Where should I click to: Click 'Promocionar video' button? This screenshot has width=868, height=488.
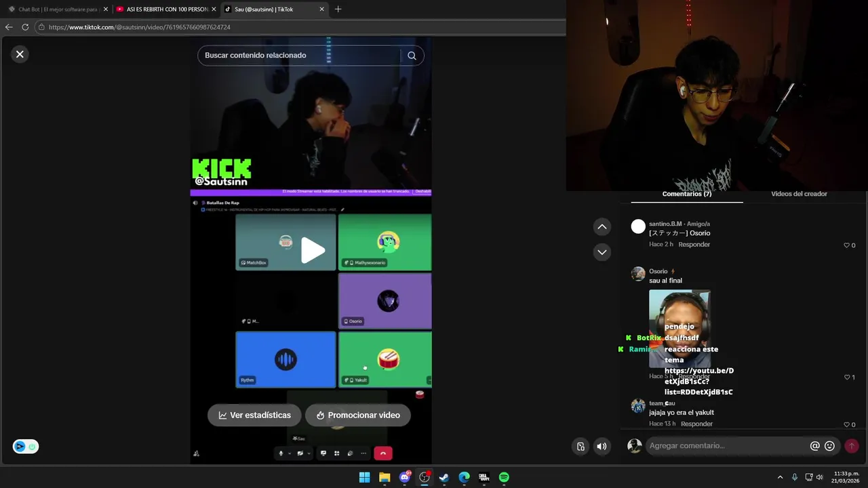tap(358, 415)
